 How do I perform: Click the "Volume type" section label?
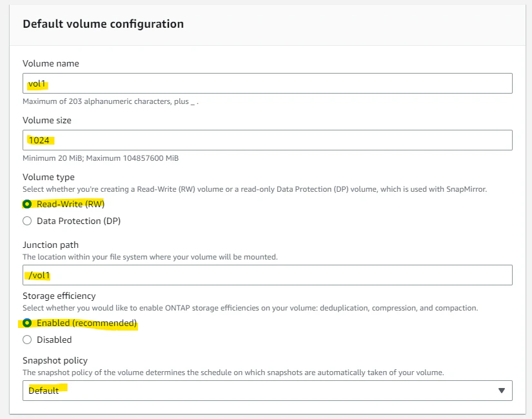coord(48,177)
